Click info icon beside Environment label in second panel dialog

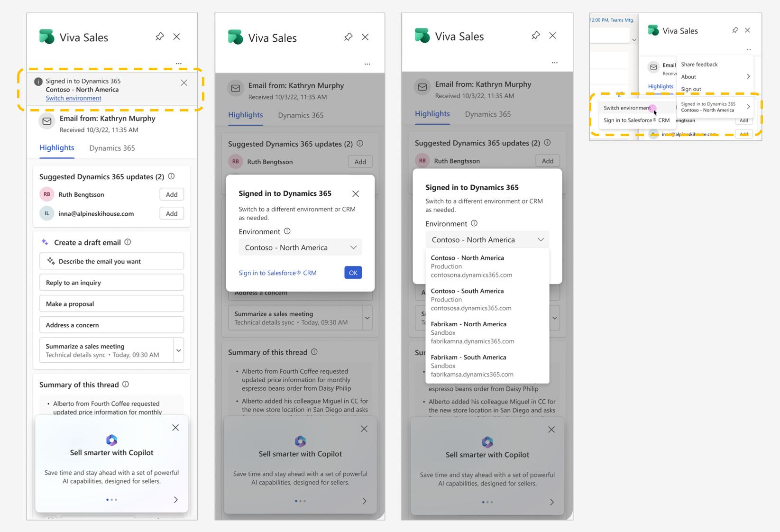[287, 231]
